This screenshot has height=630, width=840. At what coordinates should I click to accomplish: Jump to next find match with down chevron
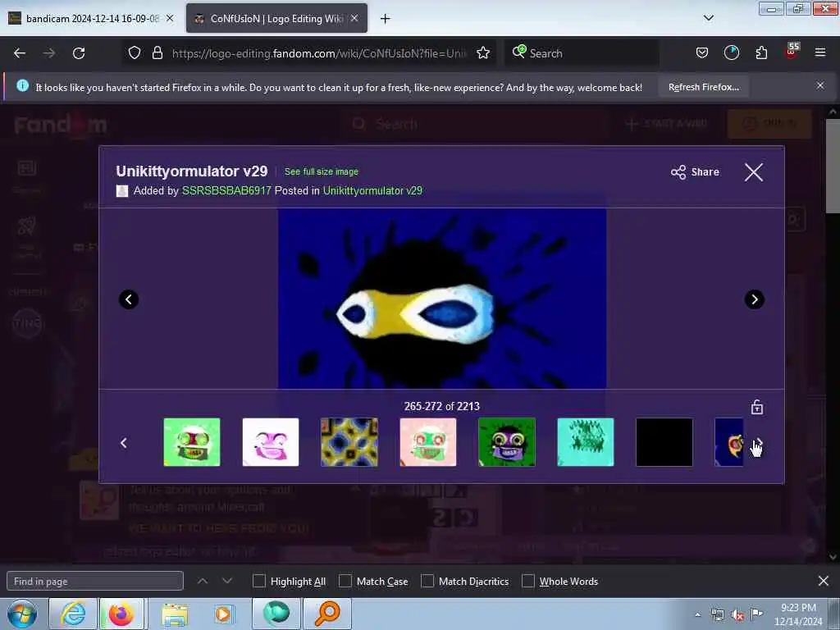[227, 581]
